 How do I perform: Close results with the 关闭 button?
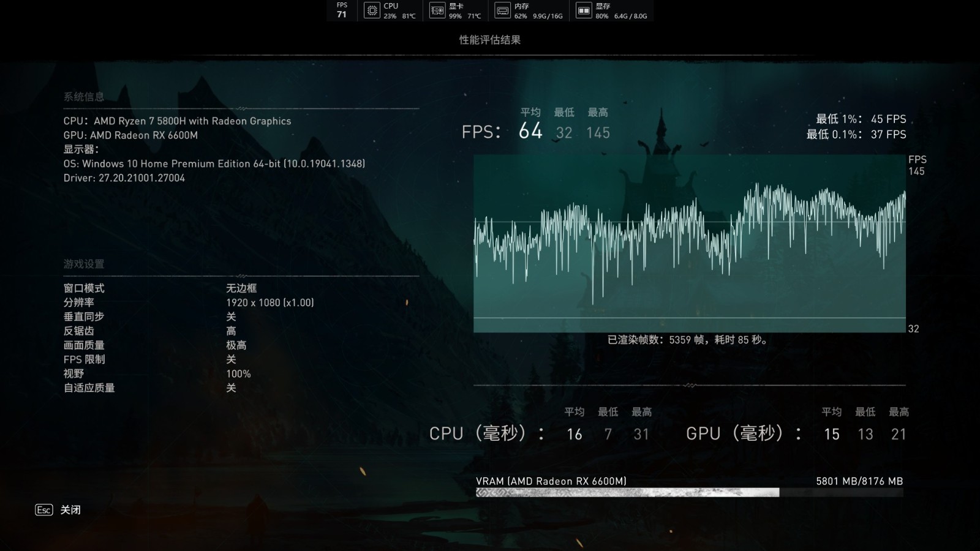pyautogui.click(x=70, y=509)
